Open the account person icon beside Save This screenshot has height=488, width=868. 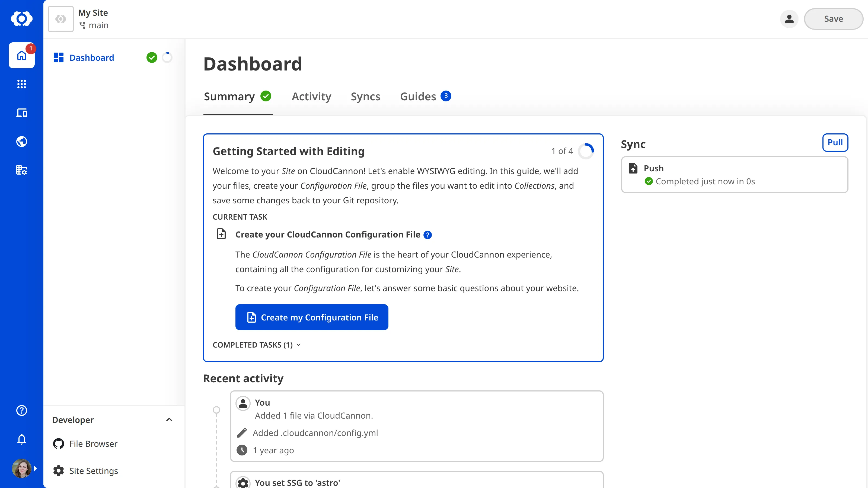[789, 19]
